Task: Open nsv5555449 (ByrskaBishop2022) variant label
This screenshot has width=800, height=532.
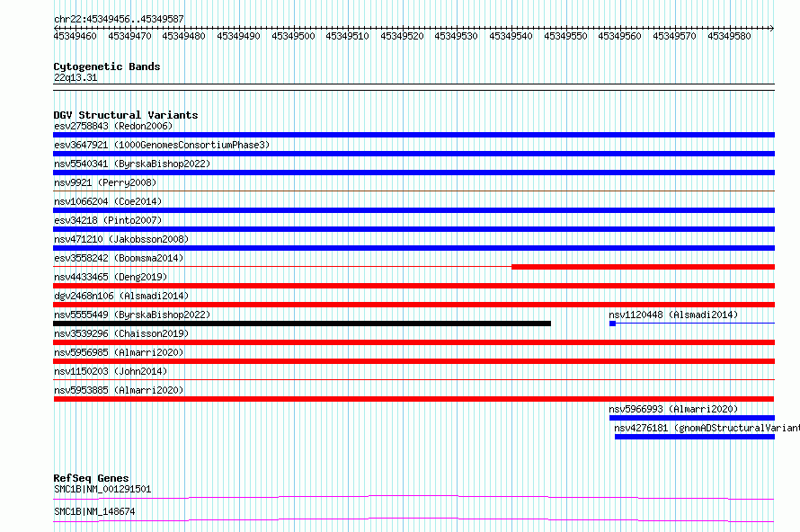Action: [x=132, y=315]
